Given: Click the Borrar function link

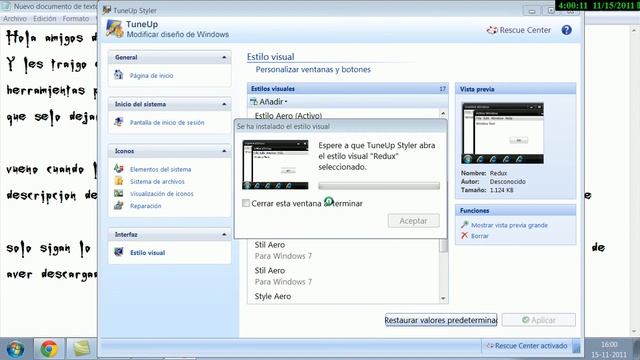Looking at the screenshot, I should click(x=480, y=236).
